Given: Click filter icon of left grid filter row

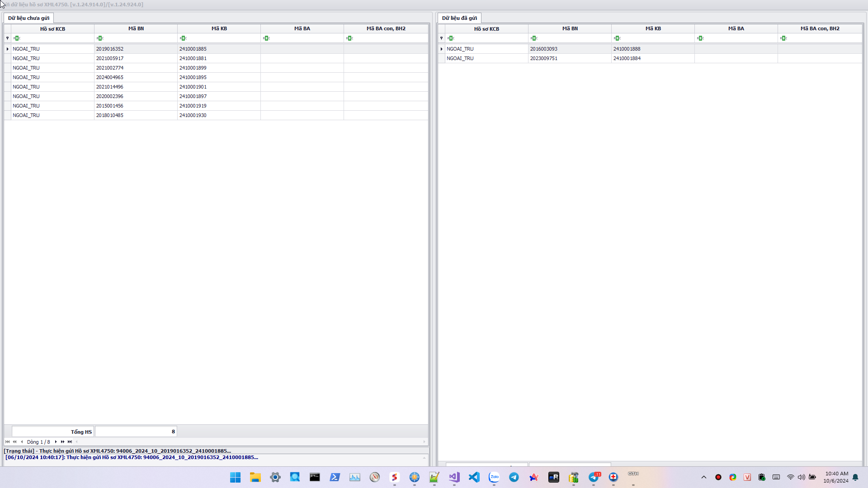Looking at the screenshot, I should tap(7, 38).
